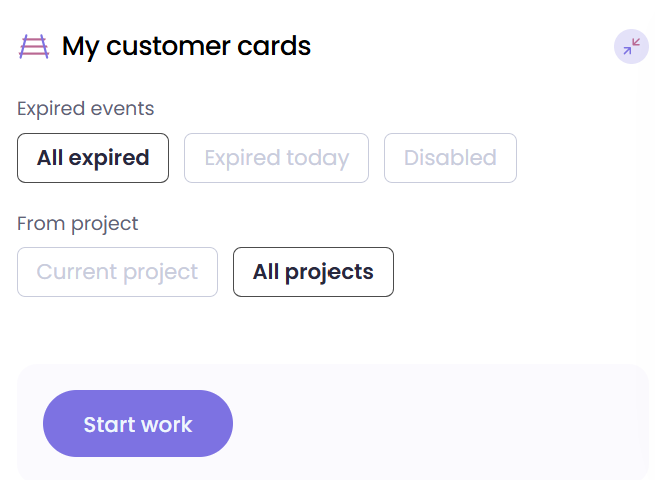The width and height of the screenshot is (655, 480).
Task: Click the My customer cards title
Action: point(186,46)
